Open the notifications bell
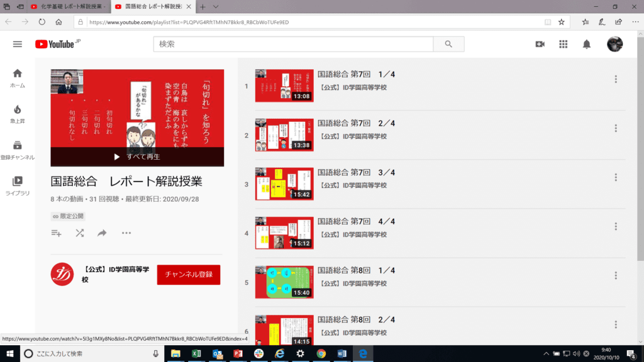The image size is (644, 362). [x=587, y=44]
